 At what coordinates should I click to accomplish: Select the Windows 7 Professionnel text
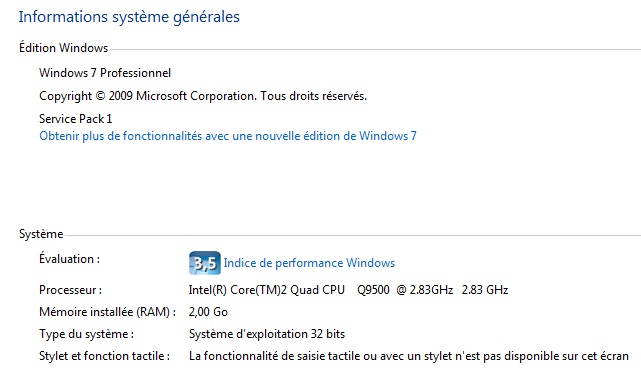pos(105,73)
